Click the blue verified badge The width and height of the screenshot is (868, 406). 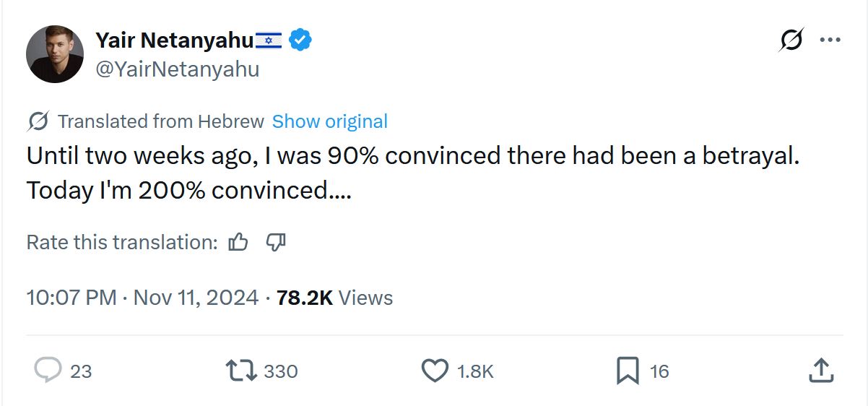tap(300, 40)
